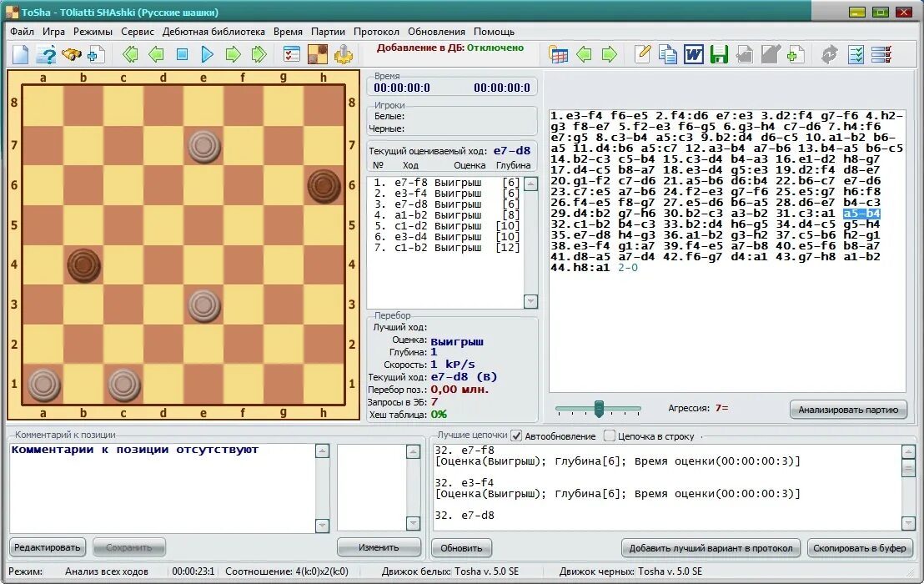Open the database table icon
The width and height of the screenshot is (924, 584).
point(558,55)
